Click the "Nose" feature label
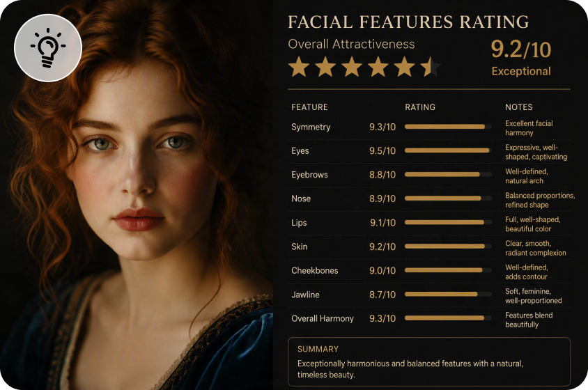 tap(301, 198)
